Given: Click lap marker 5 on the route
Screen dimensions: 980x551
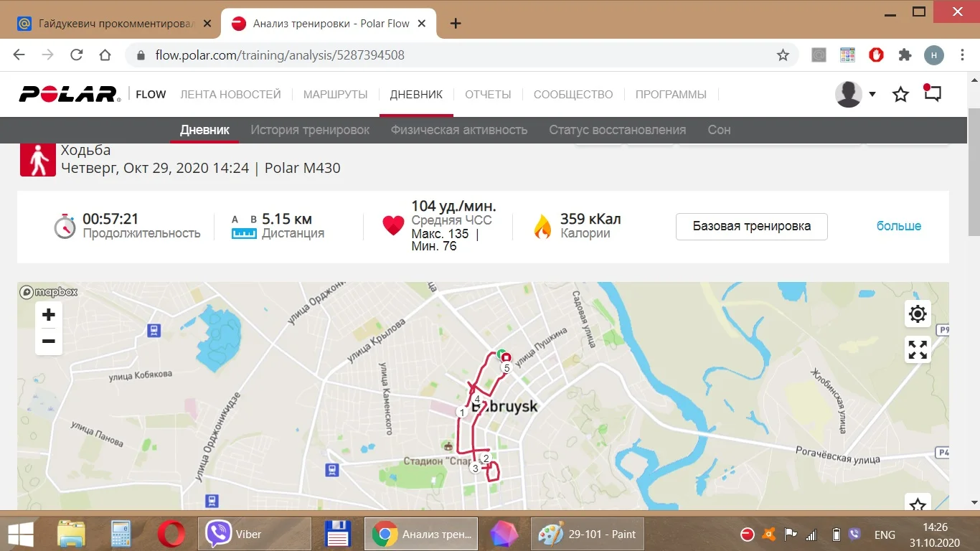Looking at the screenshot, I should point(506,368).
